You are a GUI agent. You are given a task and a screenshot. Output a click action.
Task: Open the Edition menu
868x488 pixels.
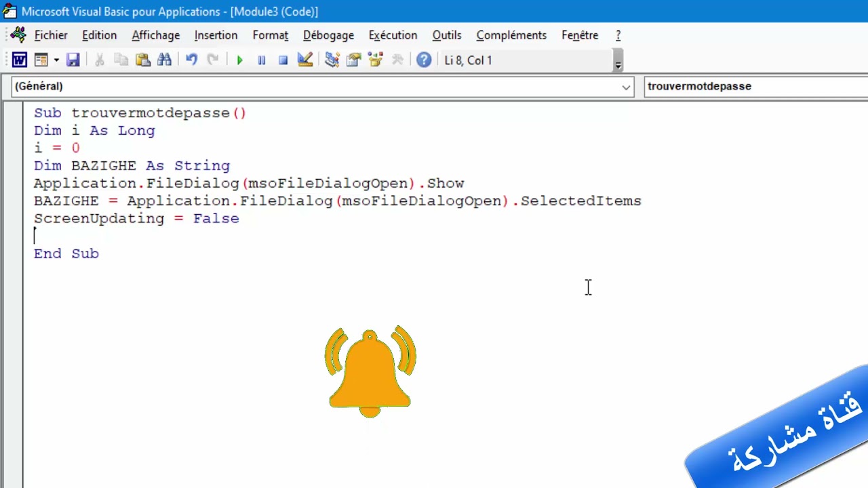pyautogui.click(x=100, y=35)
